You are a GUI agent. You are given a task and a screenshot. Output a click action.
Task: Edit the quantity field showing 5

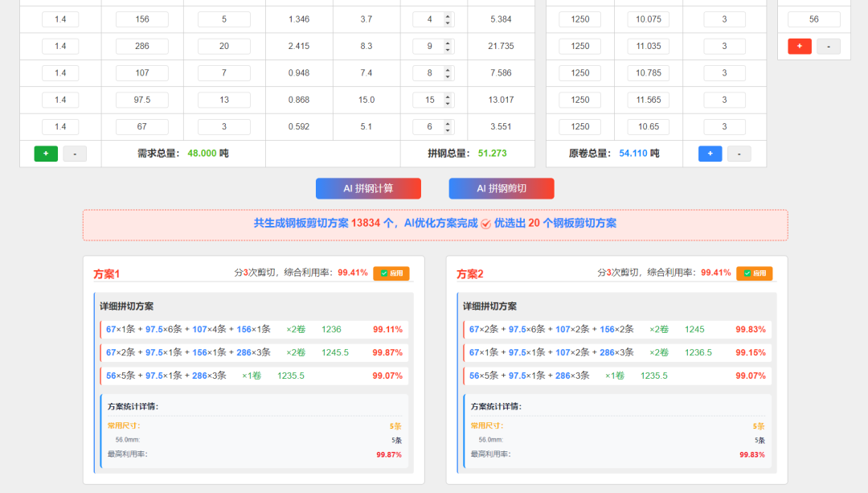click(224, 19)
